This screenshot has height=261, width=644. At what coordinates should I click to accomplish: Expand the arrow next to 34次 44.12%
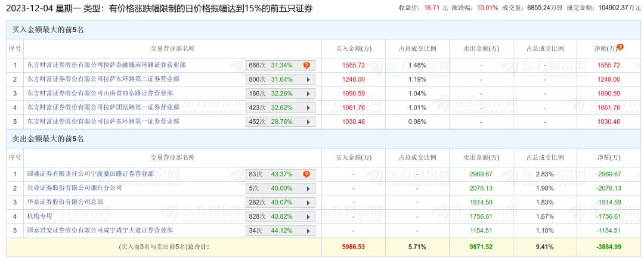pyautogui.click(x=308, y=231)
